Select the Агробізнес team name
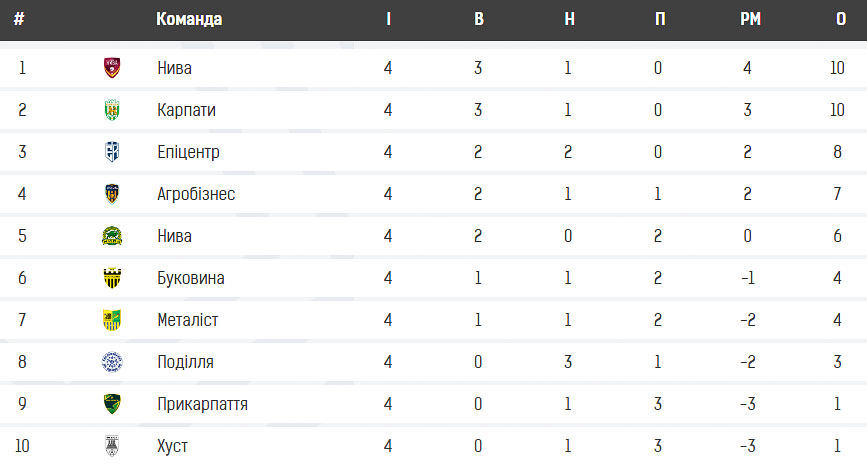Screen dimensions: 867x464 (196, 194)
